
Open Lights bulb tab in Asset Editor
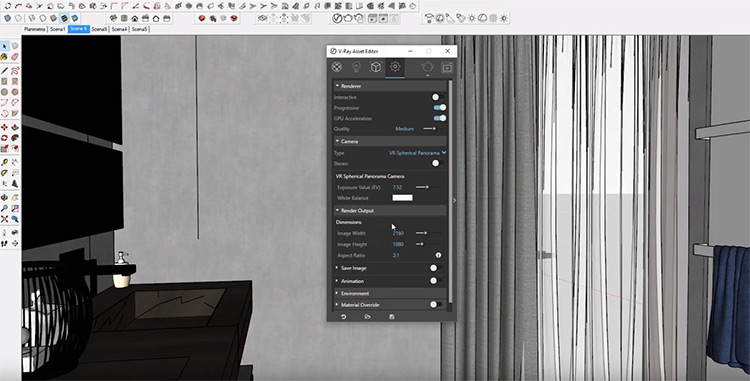coord(356,67)
